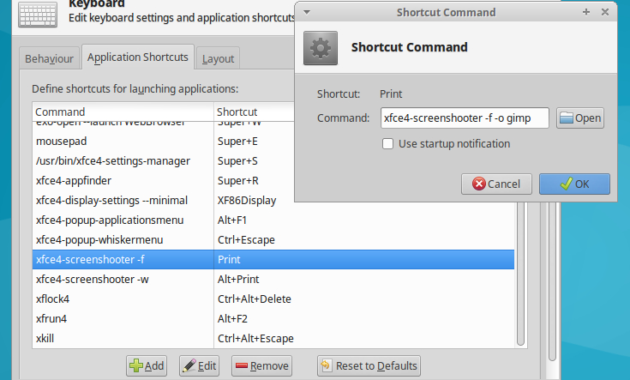Reset shortcuts to defaults
Screen dimensions: 630x380
369,366
